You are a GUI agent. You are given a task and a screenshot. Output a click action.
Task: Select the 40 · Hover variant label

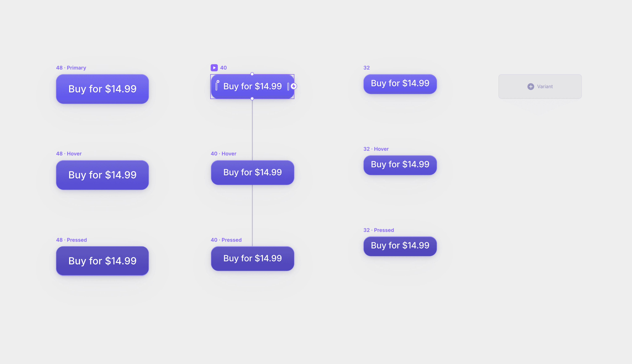(x=223, y=154)
